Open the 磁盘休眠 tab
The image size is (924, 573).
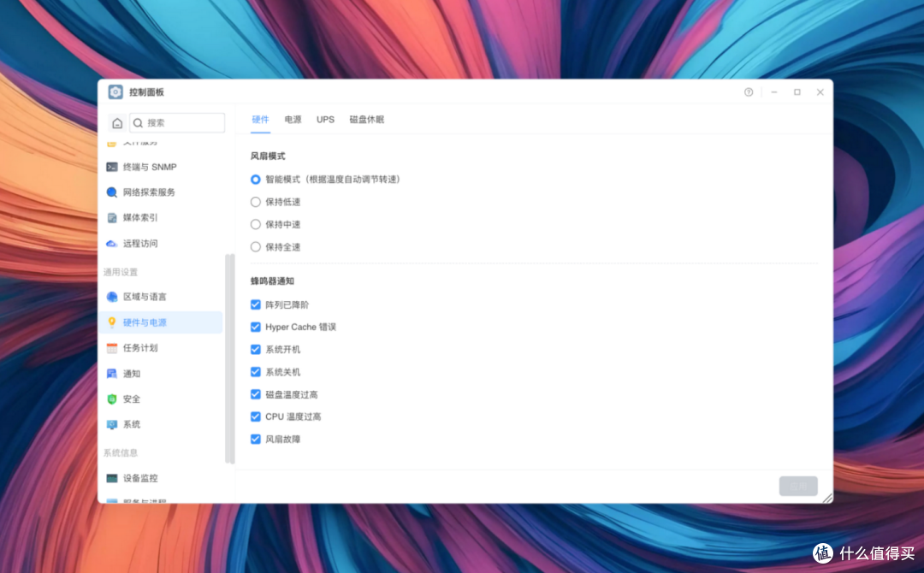point(366,120)
